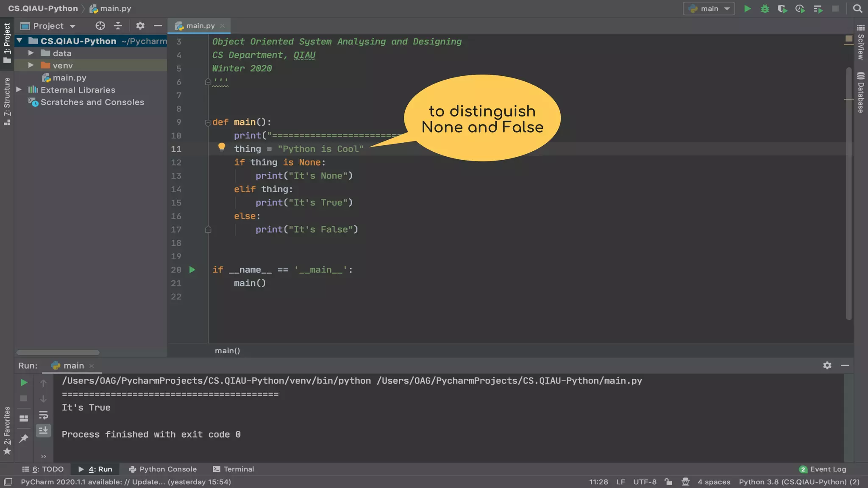Open the Event Log

(823, 469)
